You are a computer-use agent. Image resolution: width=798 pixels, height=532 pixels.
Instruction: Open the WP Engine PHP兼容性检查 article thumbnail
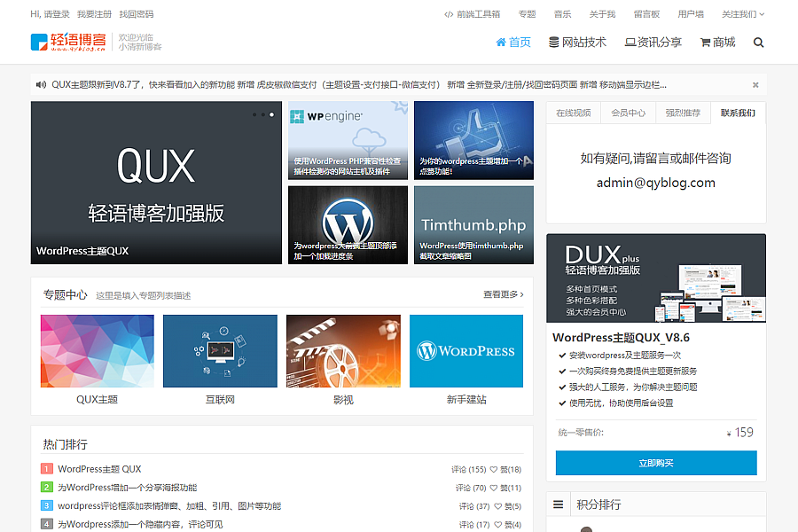(348, 140)
